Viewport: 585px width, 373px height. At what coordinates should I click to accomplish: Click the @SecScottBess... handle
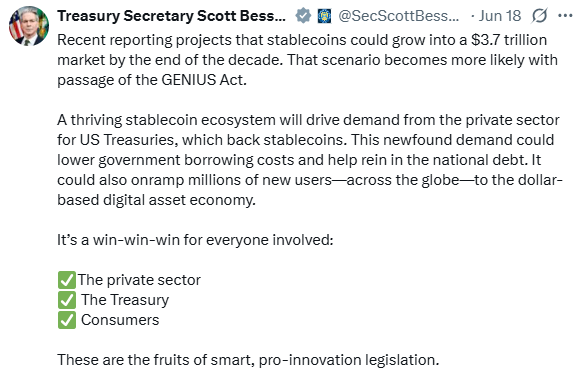click(x=398, y=16)
